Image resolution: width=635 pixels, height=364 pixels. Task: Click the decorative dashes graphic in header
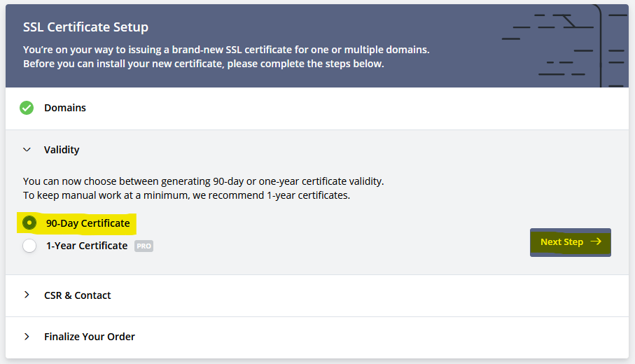point(567,45)
